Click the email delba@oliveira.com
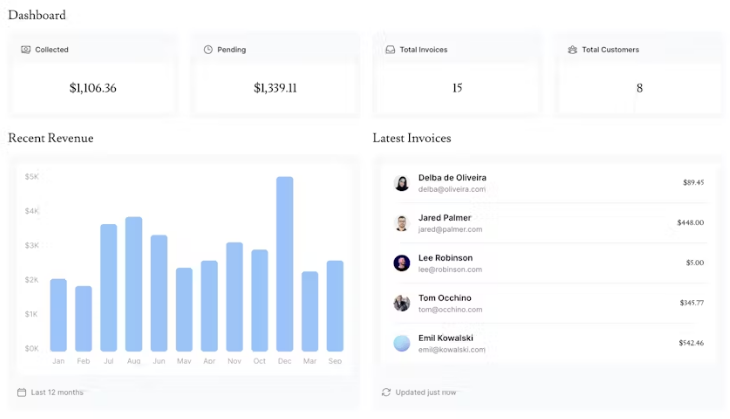The image size is (730, 419). tap(451, 189)
